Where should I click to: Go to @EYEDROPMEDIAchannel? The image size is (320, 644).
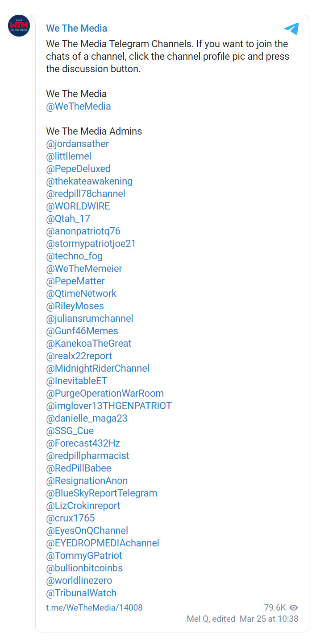(x=102, y=543)
